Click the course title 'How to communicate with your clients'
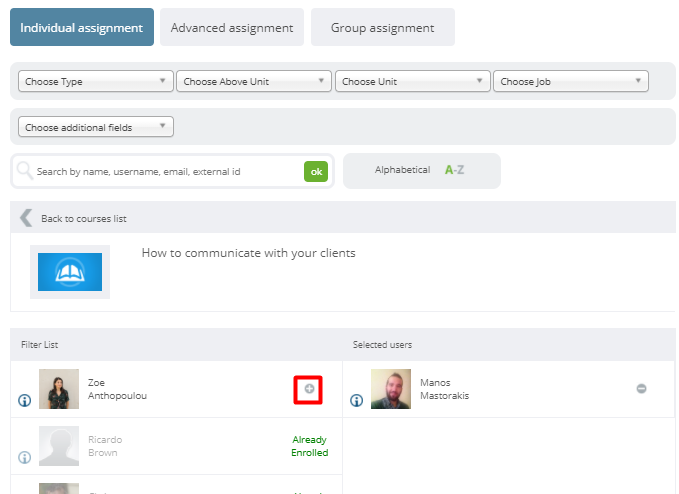679x494 pixels. 248,253
